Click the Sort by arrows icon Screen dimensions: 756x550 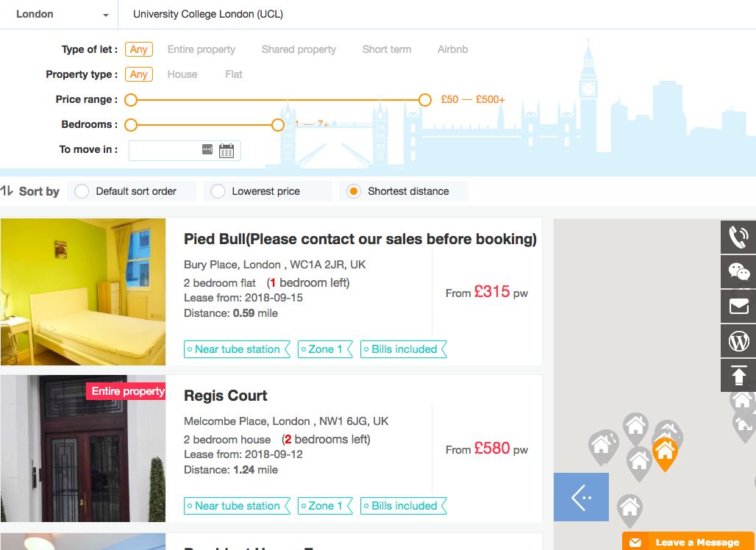[7, 191]
